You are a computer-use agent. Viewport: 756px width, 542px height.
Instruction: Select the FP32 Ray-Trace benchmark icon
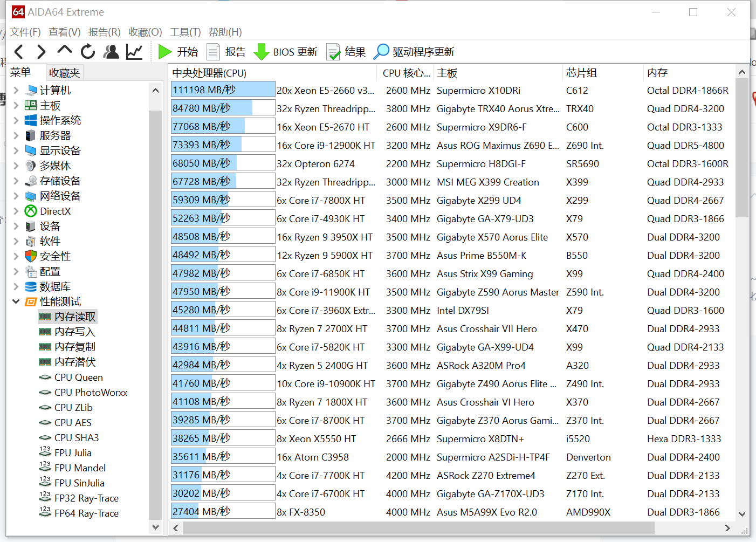click(45, 497)
